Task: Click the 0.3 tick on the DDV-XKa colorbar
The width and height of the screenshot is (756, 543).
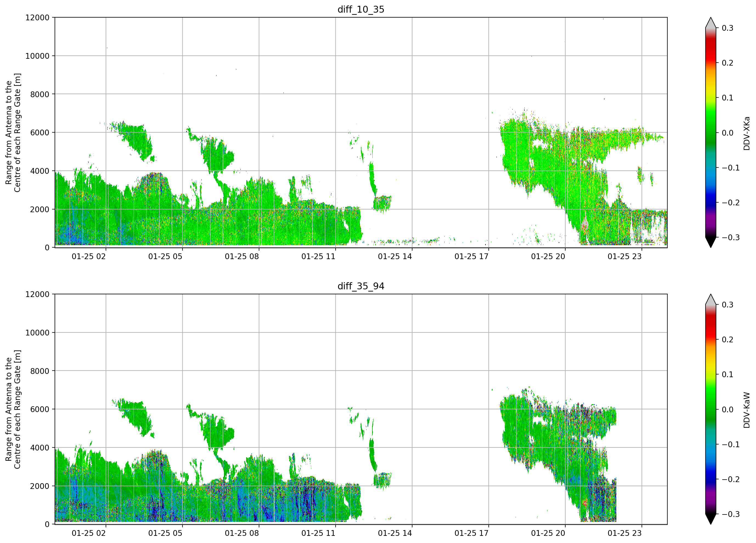Action: point(728,28)
